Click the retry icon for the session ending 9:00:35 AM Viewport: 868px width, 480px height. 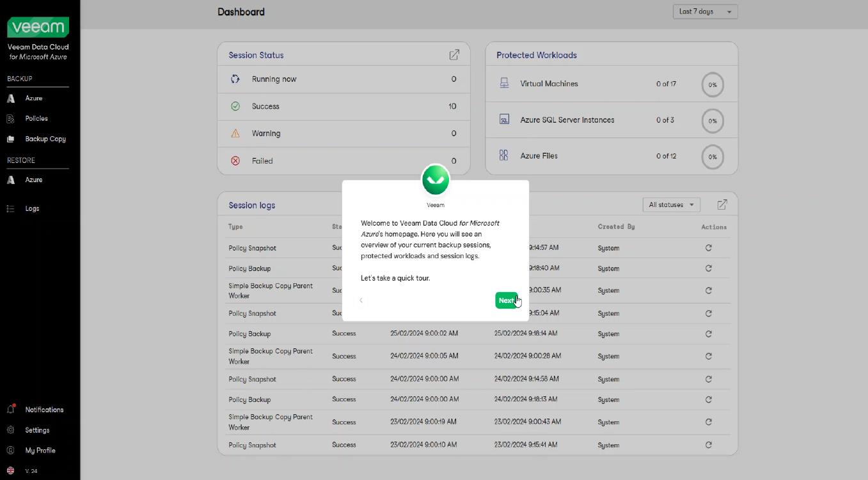pos(708,291)
